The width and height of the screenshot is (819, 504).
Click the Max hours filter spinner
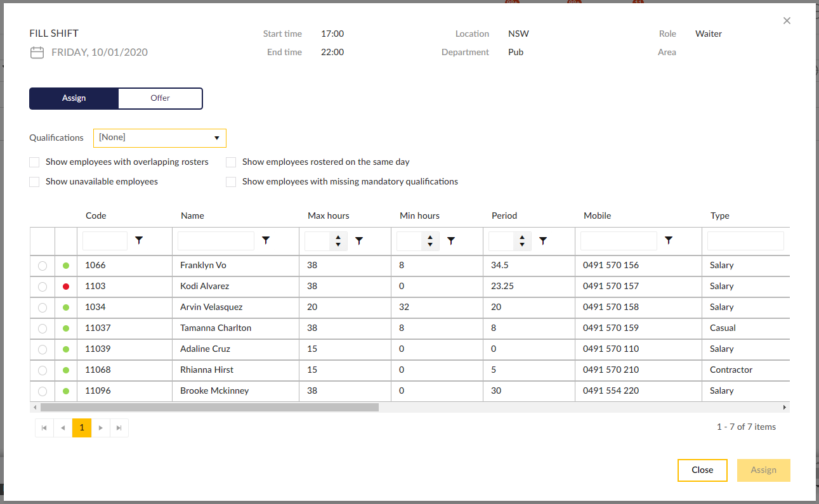click(x=338, y=241)
